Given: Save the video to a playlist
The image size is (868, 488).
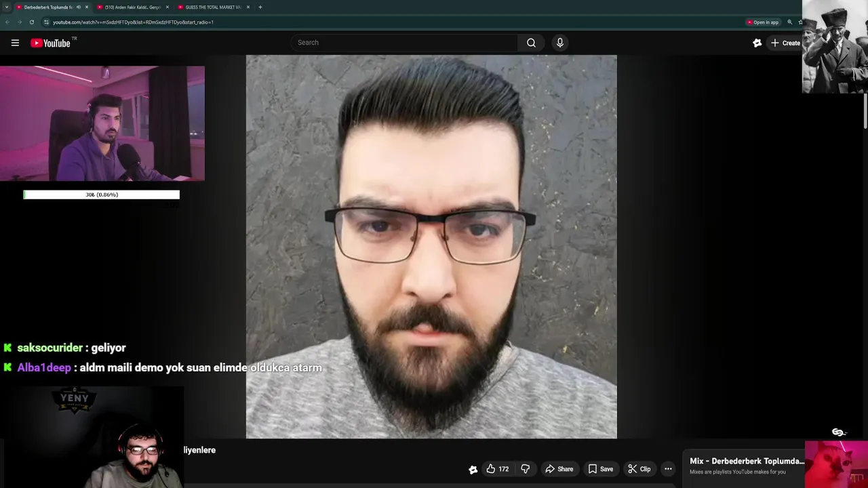Looking at the screenshot, I should (601, 469).
